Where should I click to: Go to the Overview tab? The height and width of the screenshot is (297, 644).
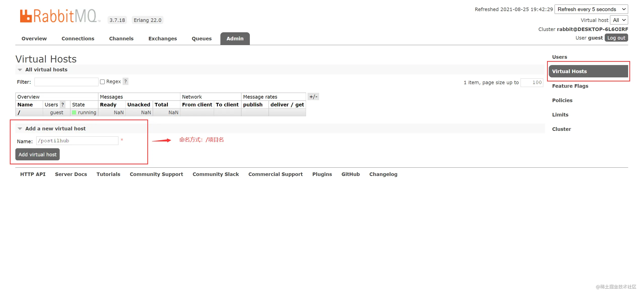click(x=34, y=39)
